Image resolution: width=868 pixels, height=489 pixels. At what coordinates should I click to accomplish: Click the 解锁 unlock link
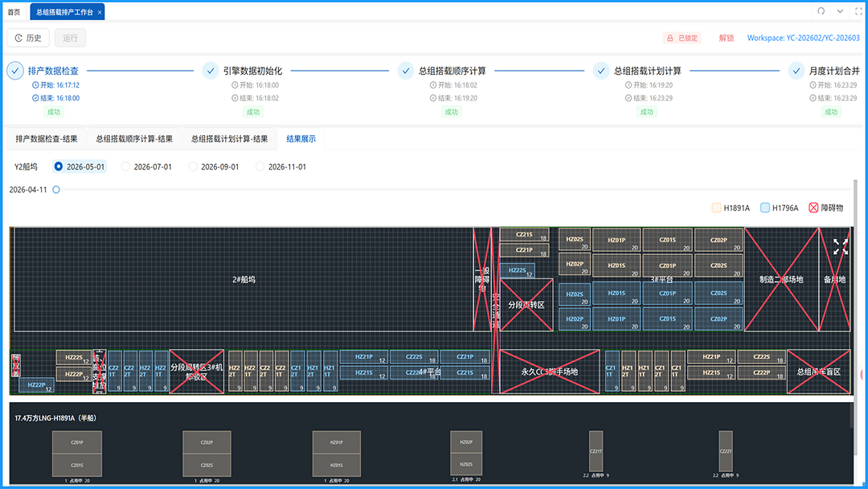726,38
